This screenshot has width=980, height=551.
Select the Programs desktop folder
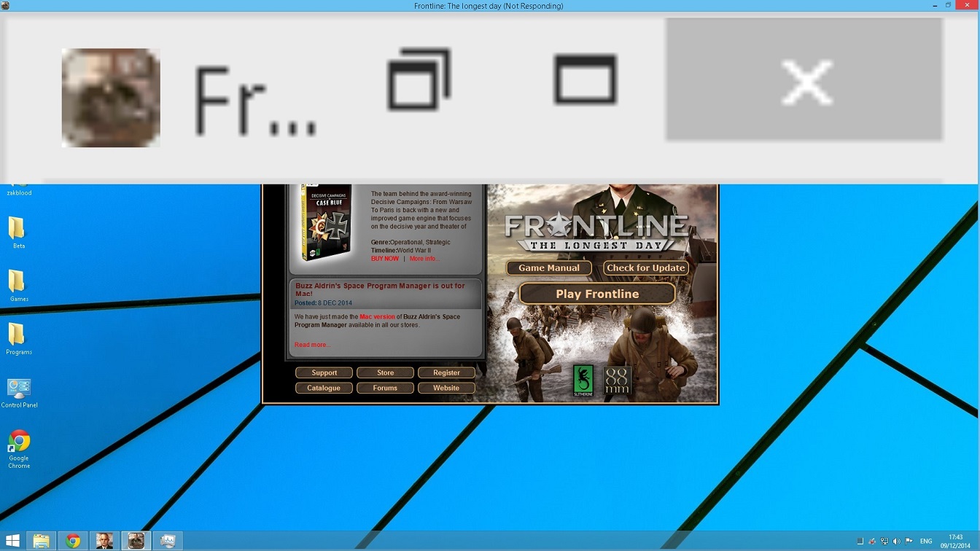(18, 340)
